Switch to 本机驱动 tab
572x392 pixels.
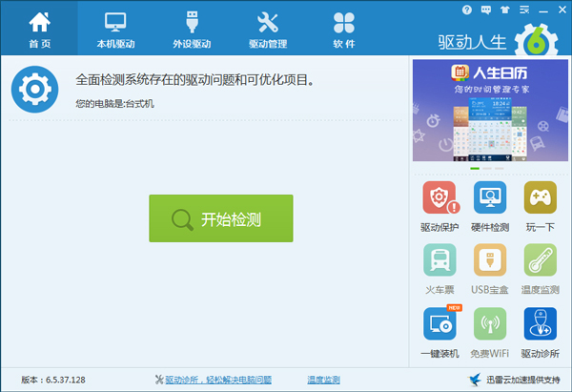(x=115, y=29)
